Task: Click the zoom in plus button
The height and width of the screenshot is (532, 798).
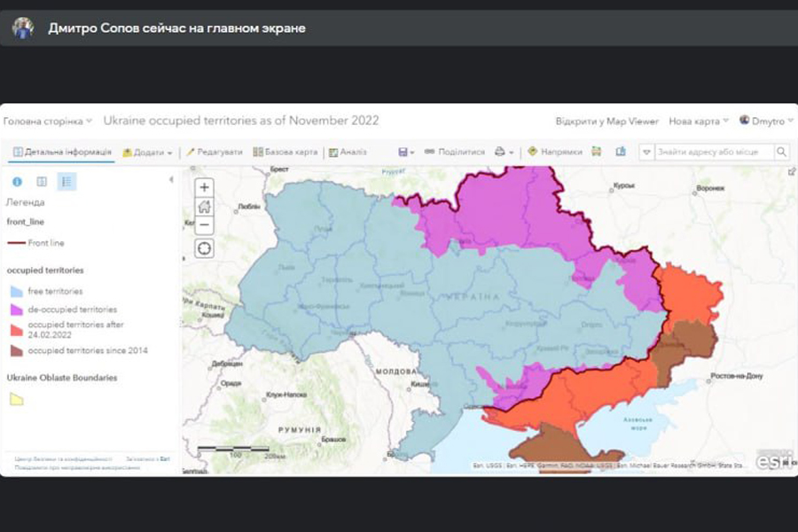Action: 204,187
